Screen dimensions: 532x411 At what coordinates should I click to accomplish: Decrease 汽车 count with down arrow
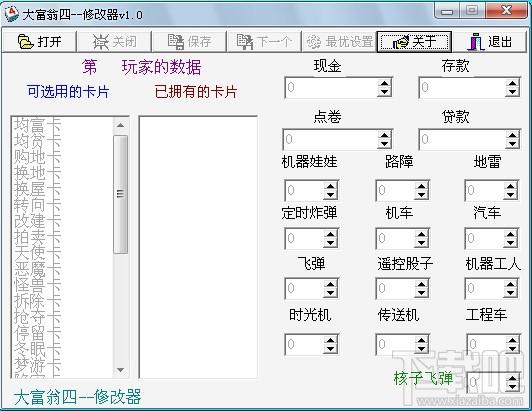pos(510,243)
